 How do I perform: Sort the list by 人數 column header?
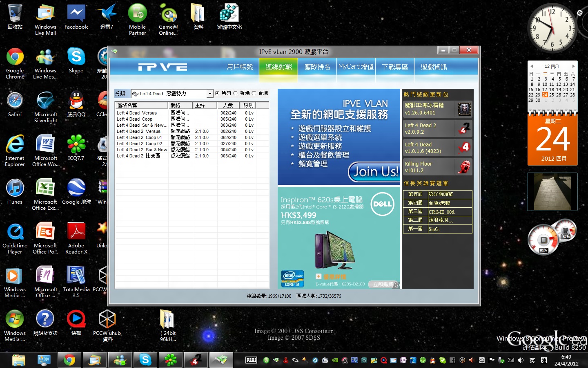click(228, 105)
